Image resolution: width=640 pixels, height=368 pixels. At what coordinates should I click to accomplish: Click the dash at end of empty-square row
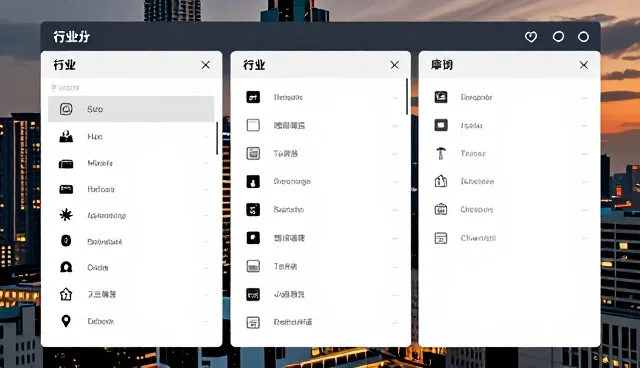point(395,126)
